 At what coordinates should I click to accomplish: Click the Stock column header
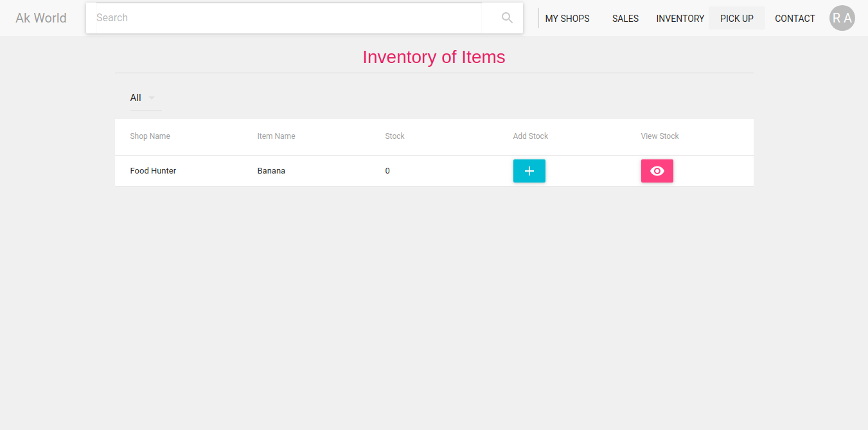click(394, 136)
